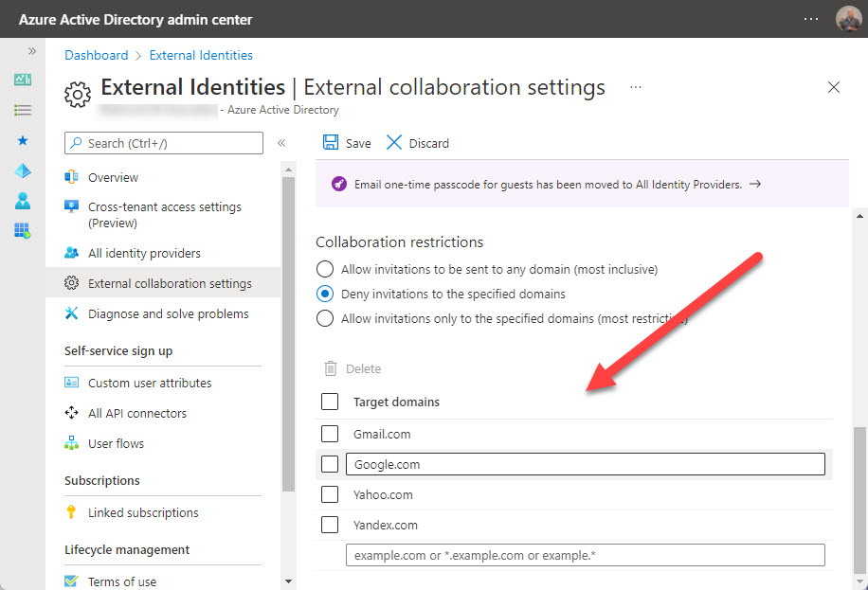The width and height of the screenshot is (868, 590).
Task: Click the Discard button label
Action: pos(429,143)
